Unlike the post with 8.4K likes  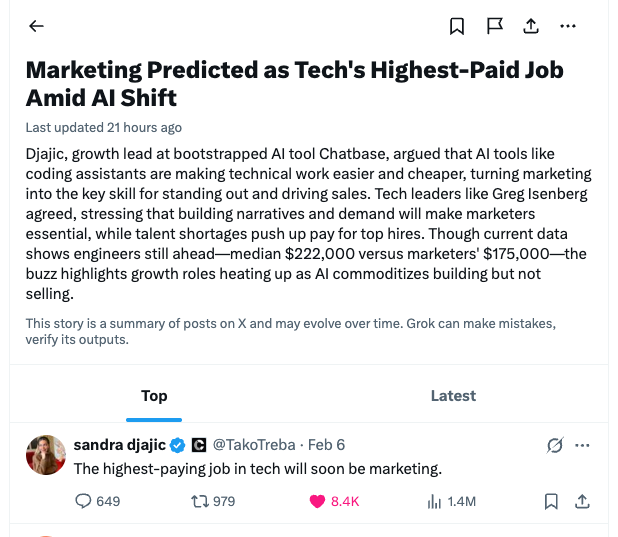(x=333, y=501)
